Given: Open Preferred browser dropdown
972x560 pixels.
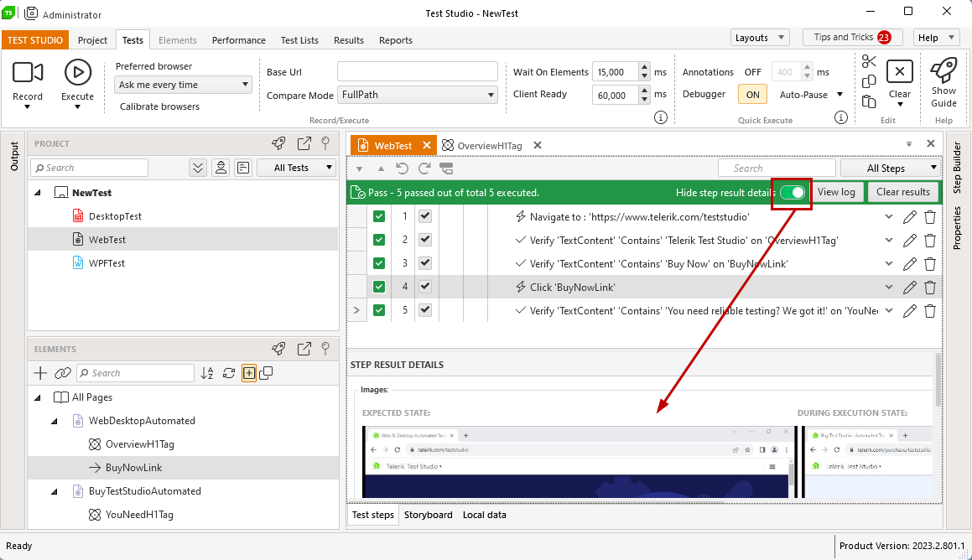Looking at the screenshot, I should (x=183, y=85).
